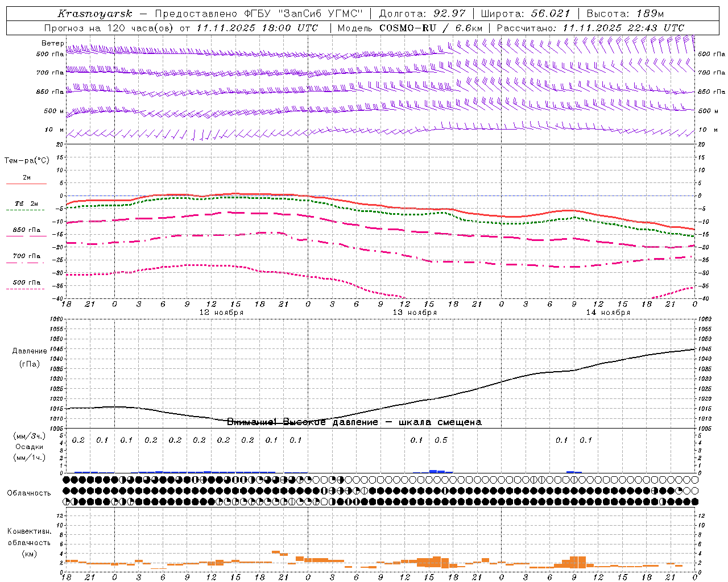Click the (мм/1ч.) precipitation unit label
This screenshot has height=582, width=728.
coord(30,458)
